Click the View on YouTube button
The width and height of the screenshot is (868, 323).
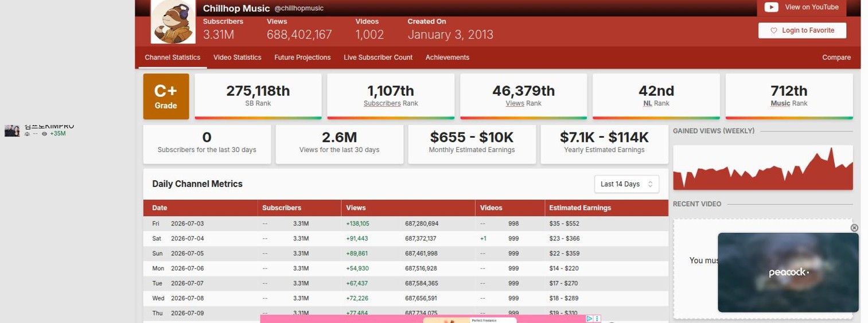(x=801, y=7)
